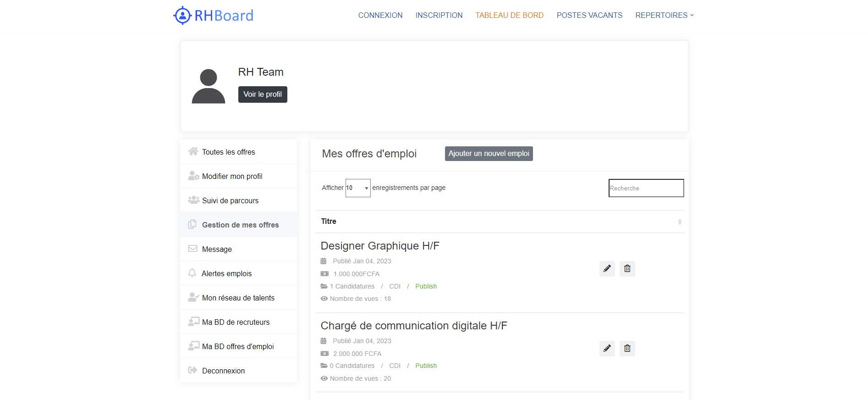
Task: Open the records per page dropdown
Action: (357, 188)
